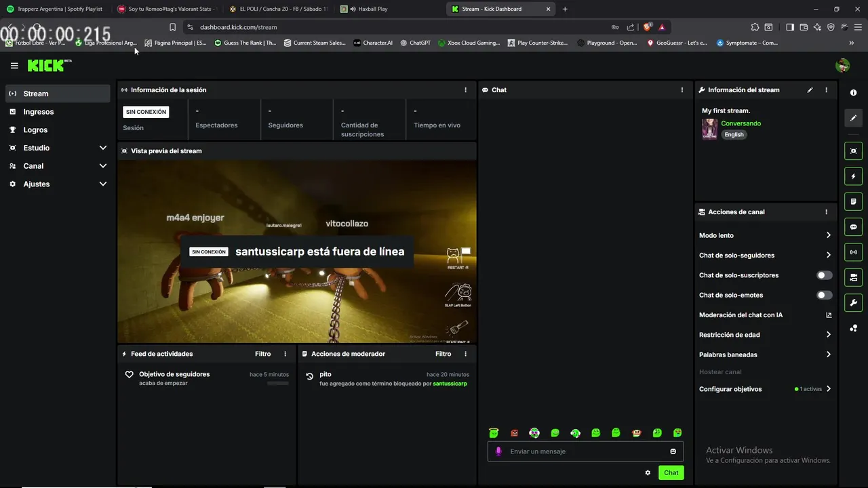Open the emoji picker in chat input
The height and width of the screenshot is (488, 868).
coord(673,451)
